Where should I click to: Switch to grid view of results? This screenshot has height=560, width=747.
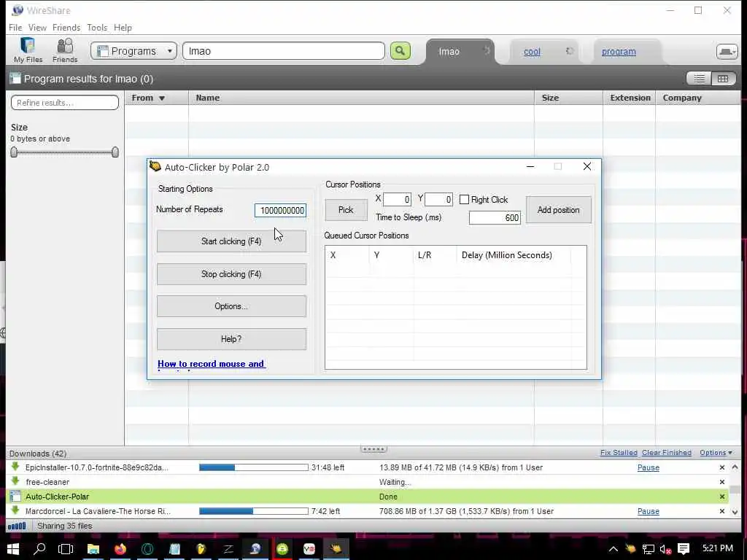point(723,79)
